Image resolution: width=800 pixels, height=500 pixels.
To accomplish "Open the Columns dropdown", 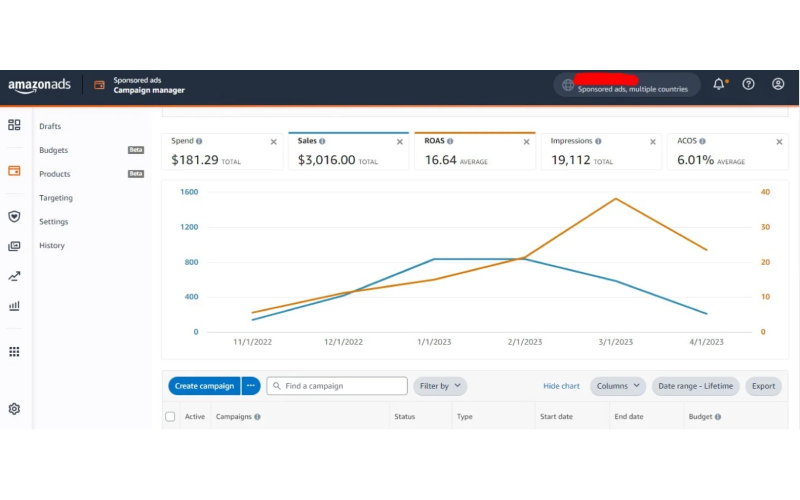I will 617,386.
